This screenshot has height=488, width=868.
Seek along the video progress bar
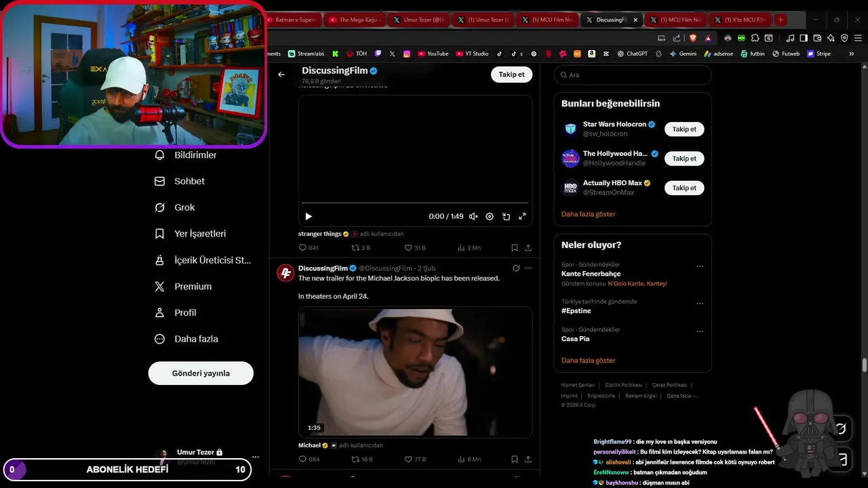[x=415, y=203]
